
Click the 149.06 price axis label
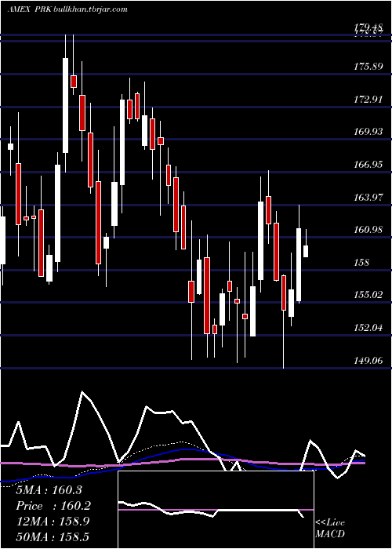pos(368,360)
